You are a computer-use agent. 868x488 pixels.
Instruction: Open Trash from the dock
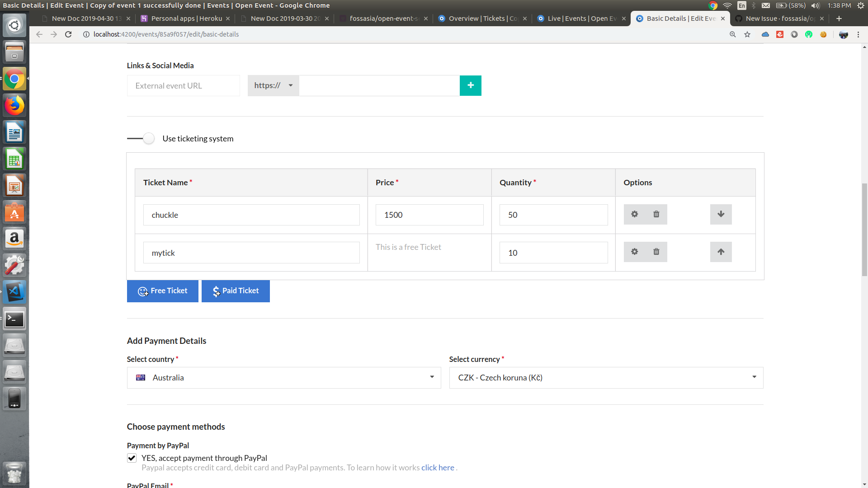pos(14,473)
